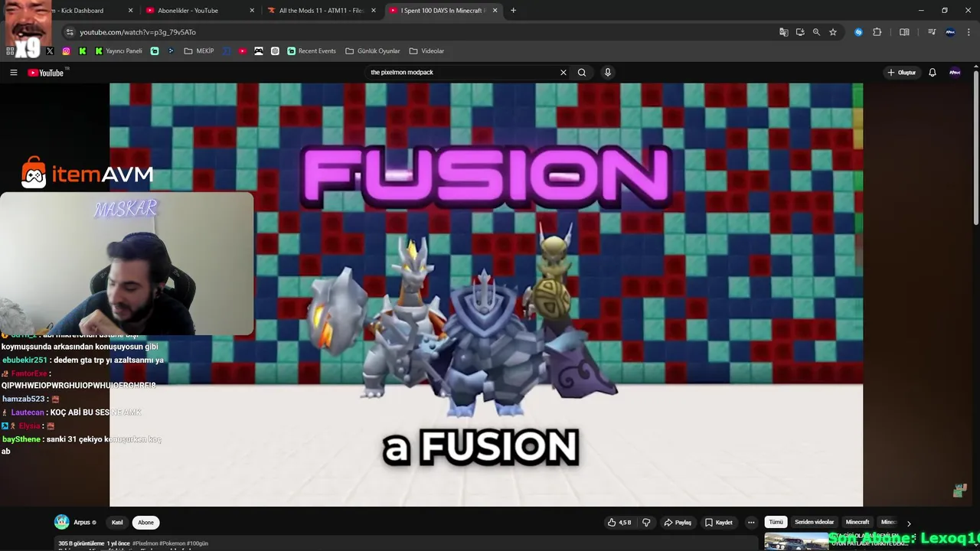Open the Instagram bookmark
The image size is (980, 551).
pos(67,51)
